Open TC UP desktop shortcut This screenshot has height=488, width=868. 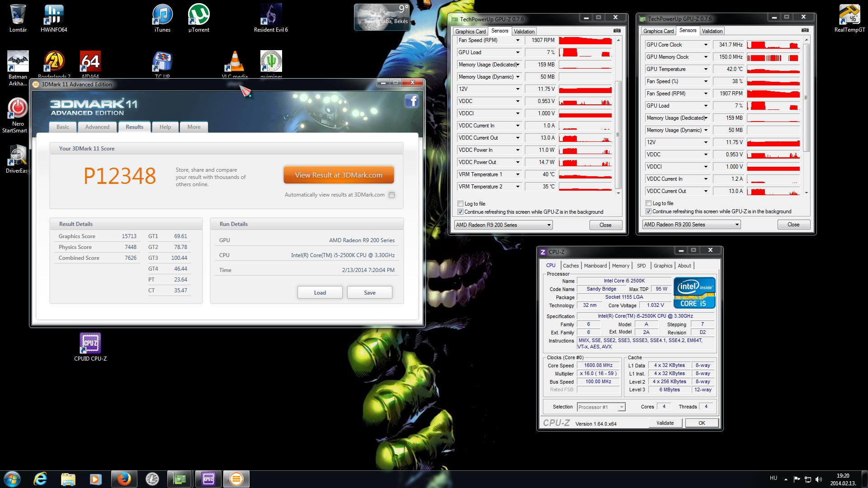(162, 64)
